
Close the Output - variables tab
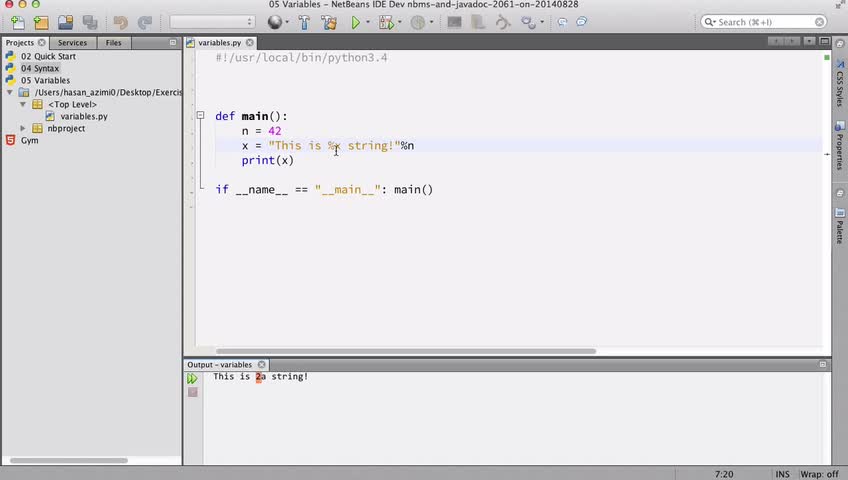262,365
